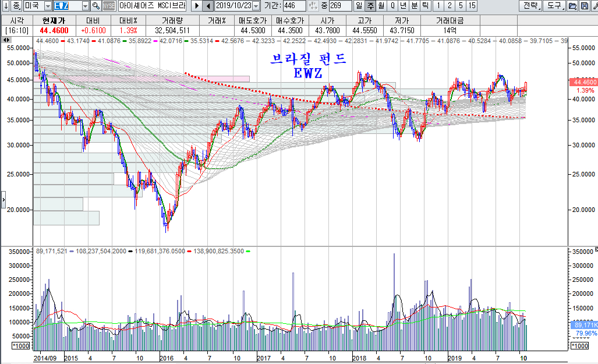The image size is (598, 364).
Task: Click the floppy disk save icon
Action: [x=584, y=6]
